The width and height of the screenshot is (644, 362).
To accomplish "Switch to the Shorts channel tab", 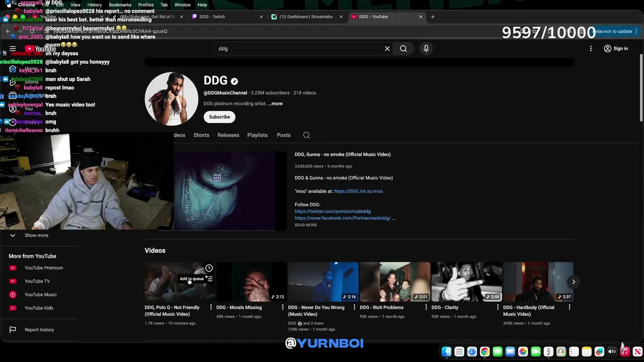I will coord(201,135).
